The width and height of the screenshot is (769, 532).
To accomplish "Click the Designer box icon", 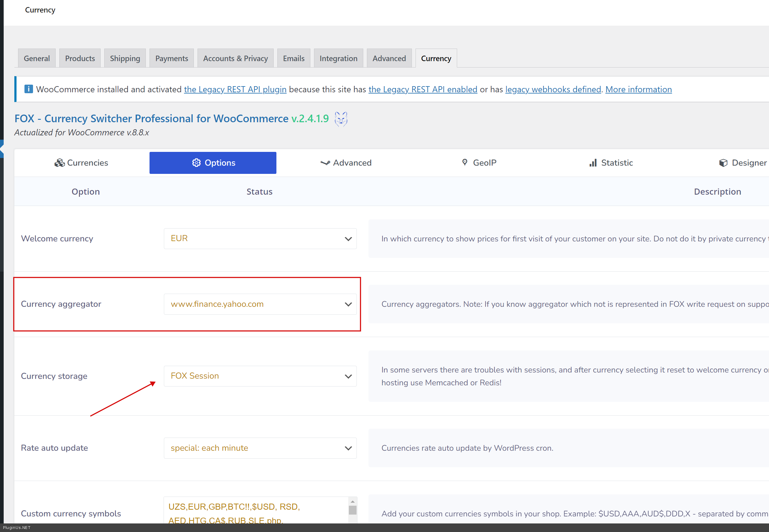I will coord(723,163).
